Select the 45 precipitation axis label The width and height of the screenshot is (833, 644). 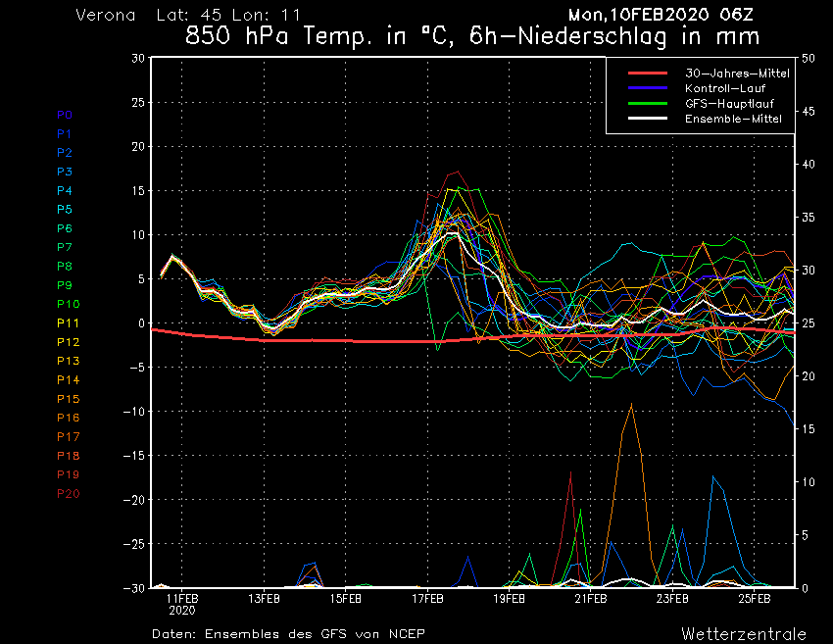click(x=808, y=112)
